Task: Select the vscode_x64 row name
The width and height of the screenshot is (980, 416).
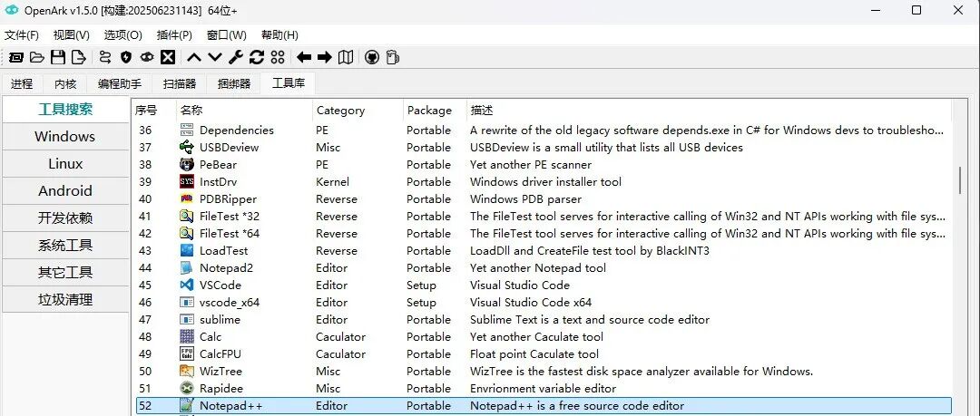Action: coord(230,303)
